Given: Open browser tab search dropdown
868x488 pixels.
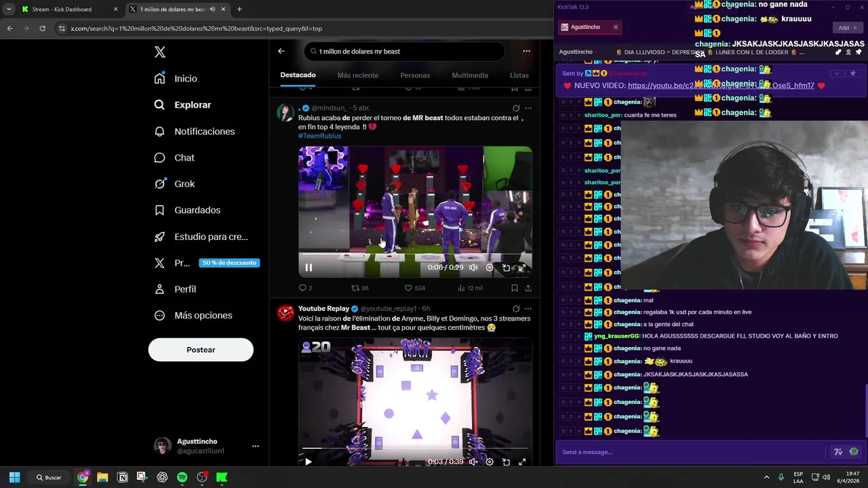Looking at the screenshot, I should click(8, 9).
